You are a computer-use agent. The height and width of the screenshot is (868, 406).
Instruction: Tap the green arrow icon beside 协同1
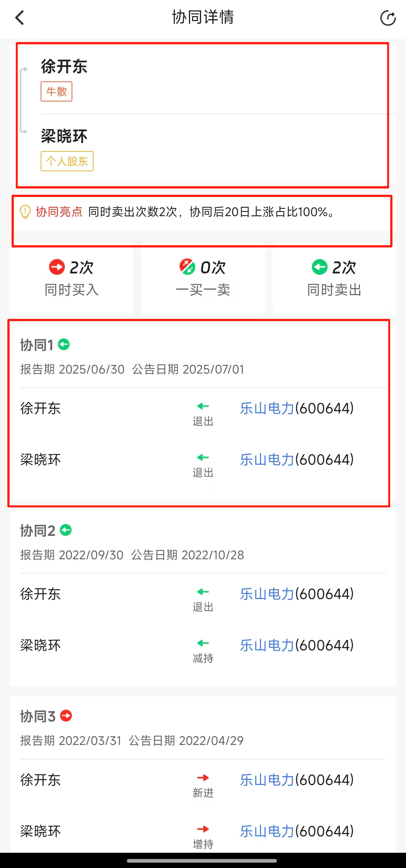tap(64, 344)
